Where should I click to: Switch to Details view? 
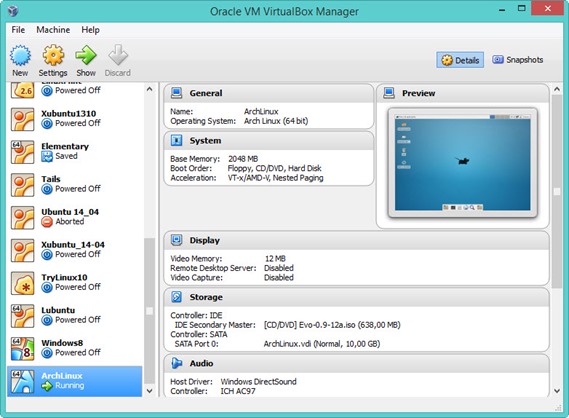(460, 60)
